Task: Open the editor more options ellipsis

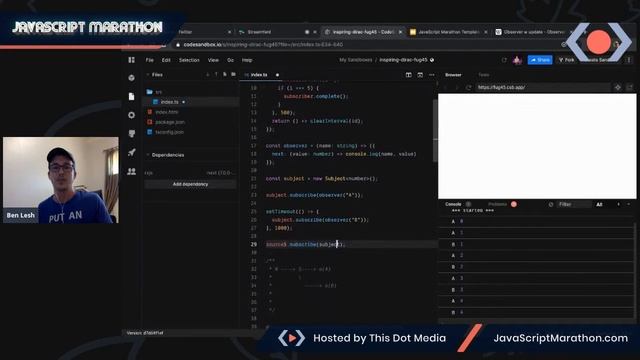Action: coord(432,75)
